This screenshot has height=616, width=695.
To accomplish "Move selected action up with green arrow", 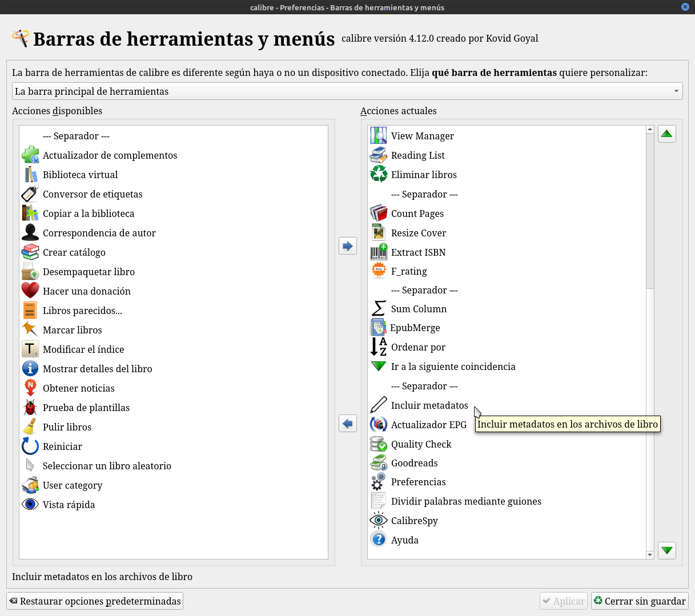I will (x=667, y=134).
